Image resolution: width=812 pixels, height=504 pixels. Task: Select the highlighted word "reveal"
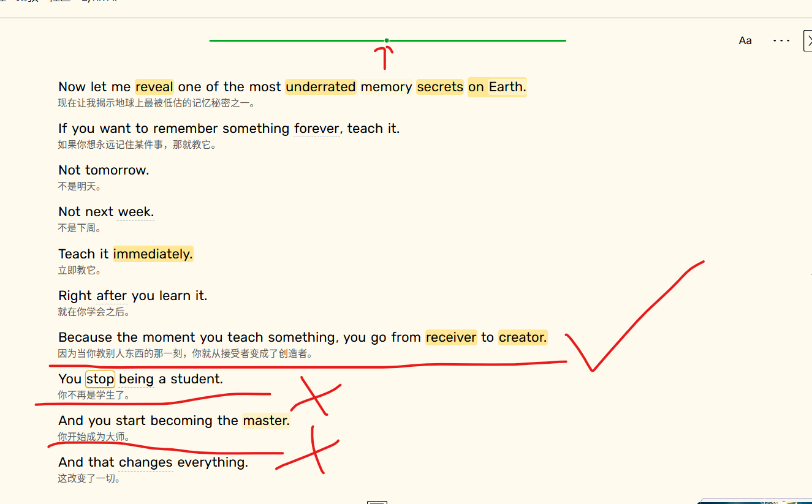(154, 87)
